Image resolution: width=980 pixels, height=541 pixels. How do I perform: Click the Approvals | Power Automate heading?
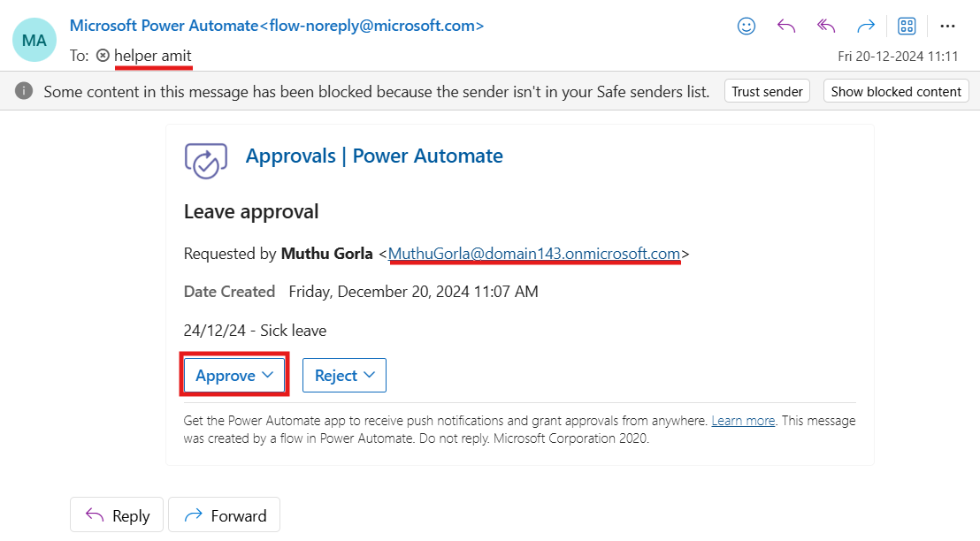(x=374, y=156)
